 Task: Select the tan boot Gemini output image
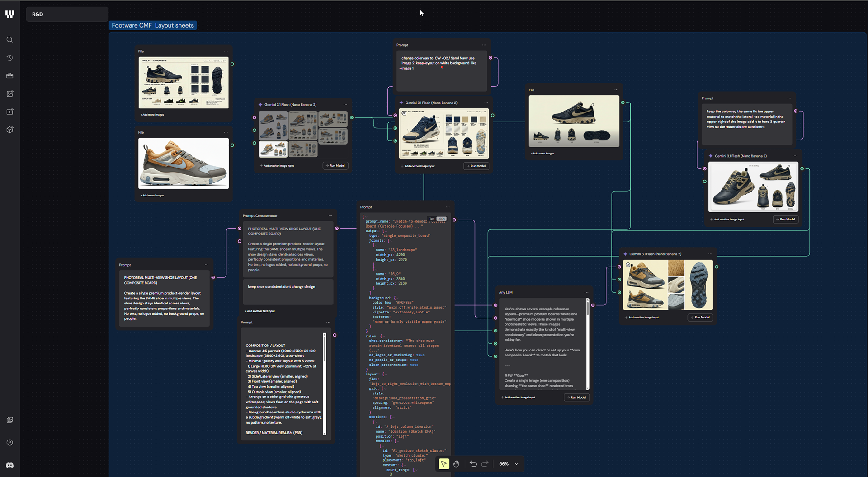click(x=753, y=187)
